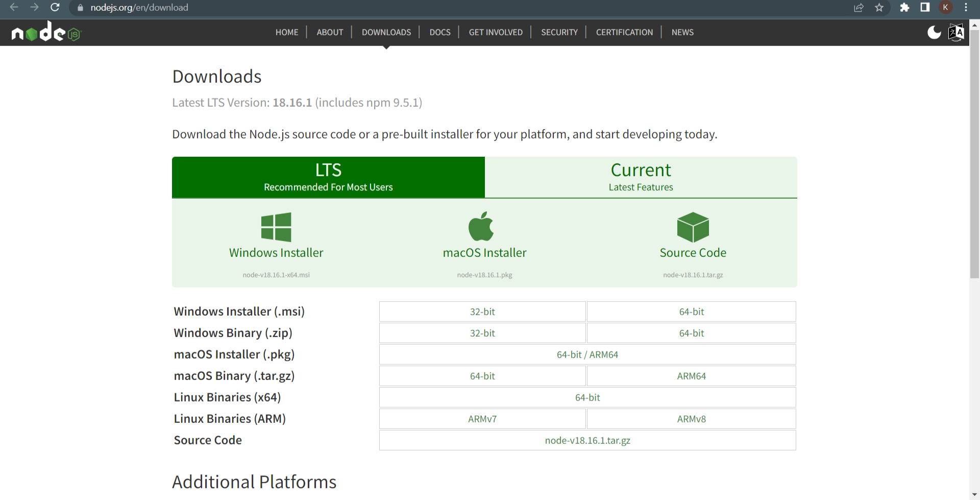This screenshot has width=980, height=500.
Task: Click Additional Platforms heading
Action: tap(254, 482)
